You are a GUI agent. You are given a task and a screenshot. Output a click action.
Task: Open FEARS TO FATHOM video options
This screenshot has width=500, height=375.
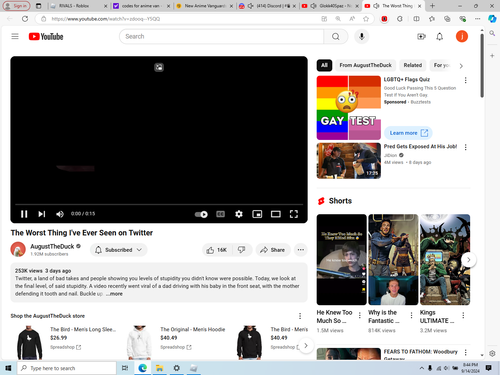(x=466, y=352)
